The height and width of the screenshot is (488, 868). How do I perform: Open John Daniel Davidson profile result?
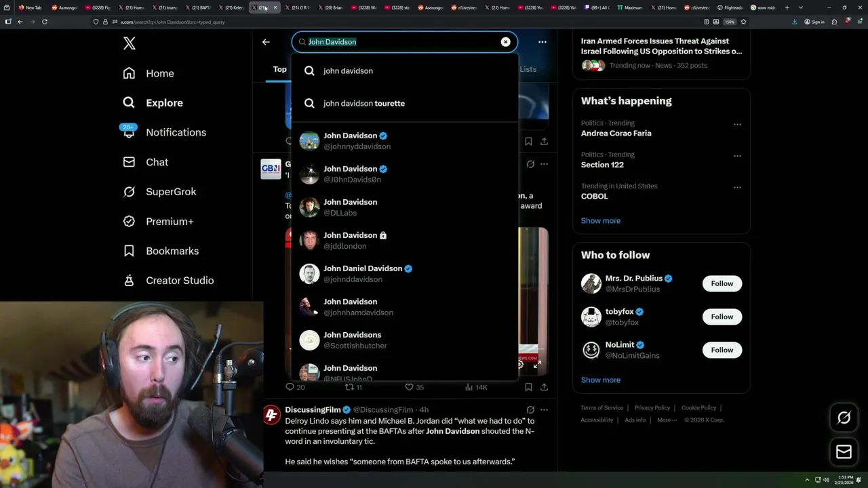tap(405, 274)
